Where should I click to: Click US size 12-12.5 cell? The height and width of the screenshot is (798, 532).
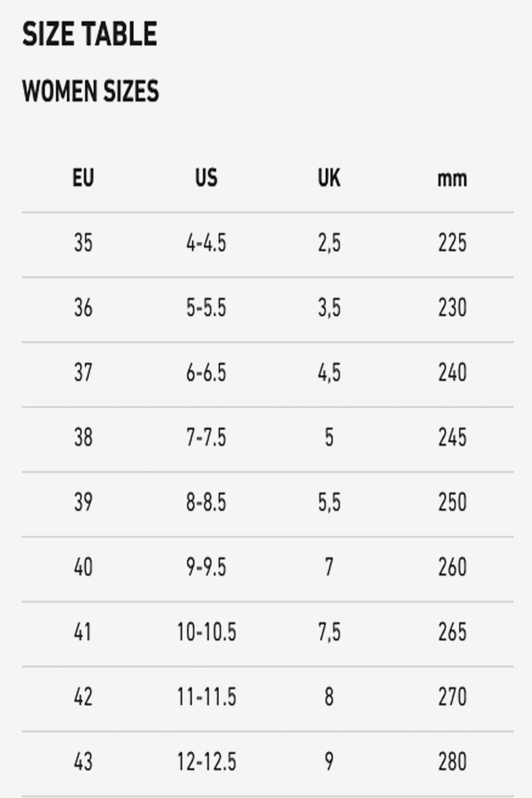coord(207,762)
